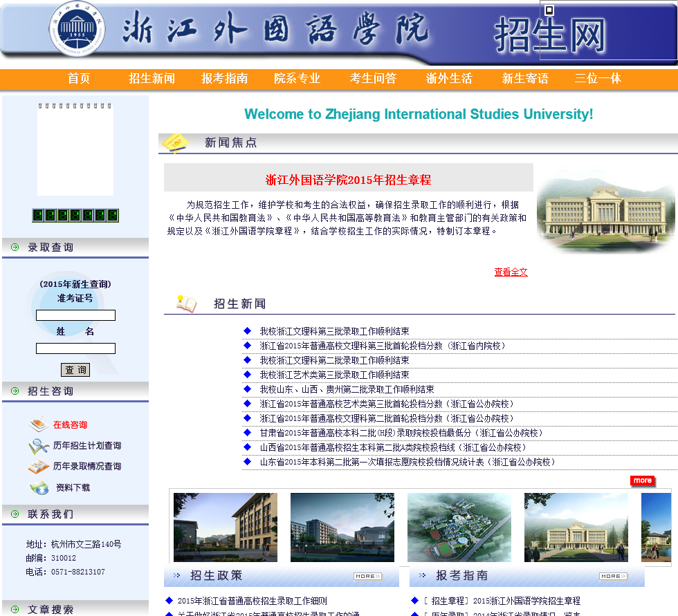
Task: Open news 我校浙江艺术类第三批录取工作顺利结束
Action: pos(334,375)
